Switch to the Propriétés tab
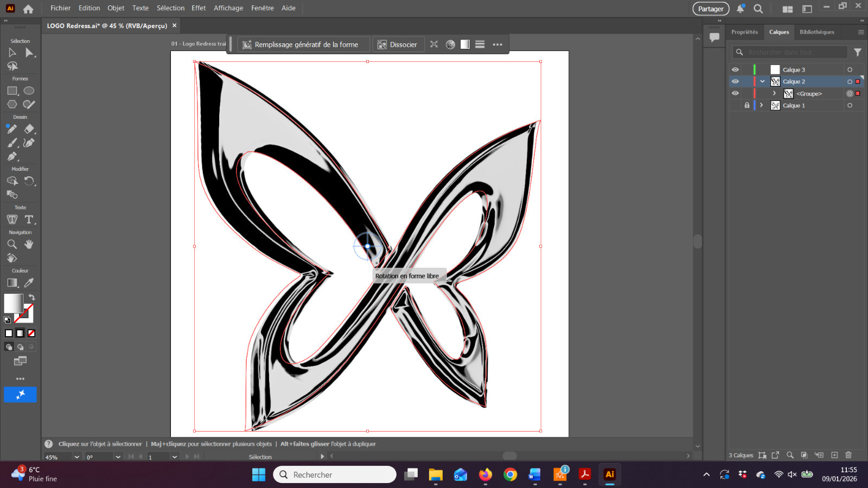This screenshot has height=488, width=868. coord(745,32)
